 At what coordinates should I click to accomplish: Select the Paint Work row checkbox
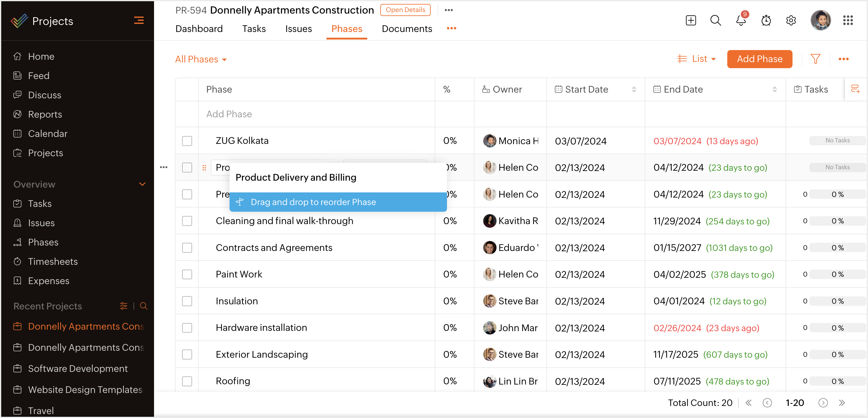coord(187,274)
